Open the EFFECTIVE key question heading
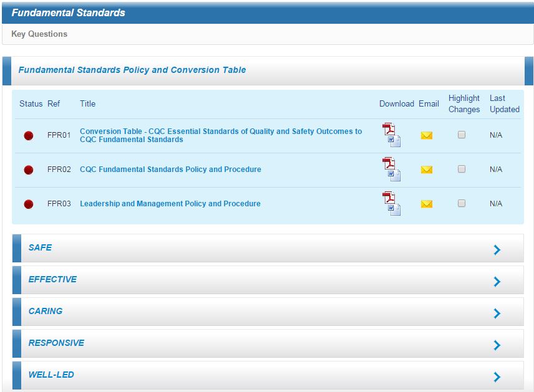534x392 pixels. [53, 279]
